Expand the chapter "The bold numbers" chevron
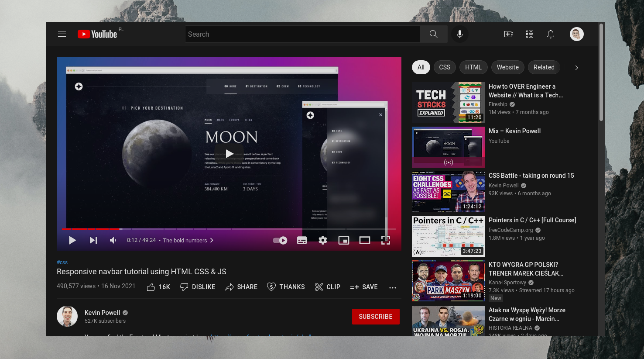Image resolution: width=644 pixels, height=359 pixels. coord(212,240)
